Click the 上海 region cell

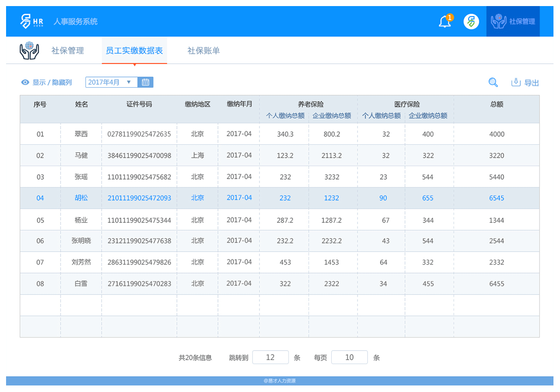(197, 155)
